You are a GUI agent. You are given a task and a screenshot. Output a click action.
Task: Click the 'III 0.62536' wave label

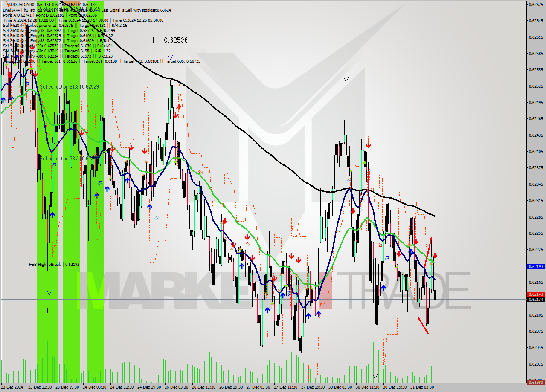pyautogui.click(x=170, y=40)
